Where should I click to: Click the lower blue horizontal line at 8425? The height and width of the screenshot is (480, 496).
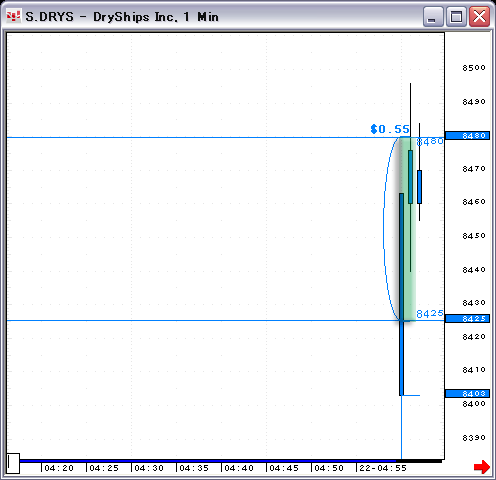point(200,321)
